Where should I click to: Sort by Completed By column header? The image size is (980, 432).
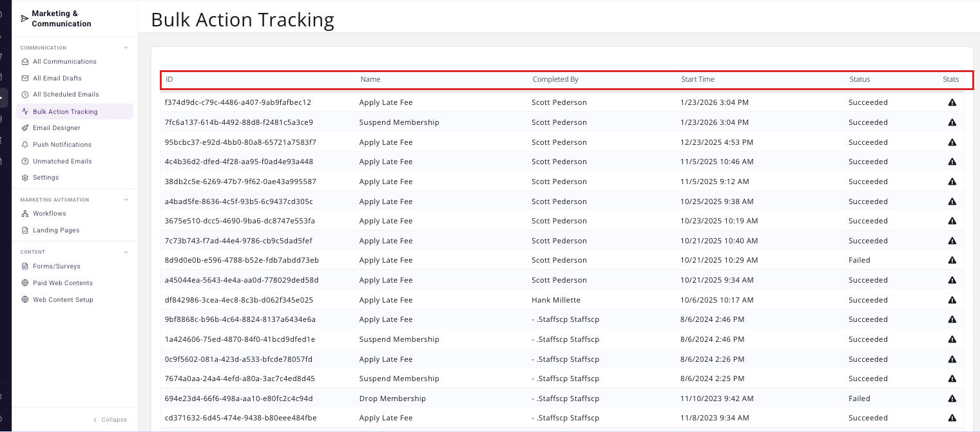click(x=555, y=80)
